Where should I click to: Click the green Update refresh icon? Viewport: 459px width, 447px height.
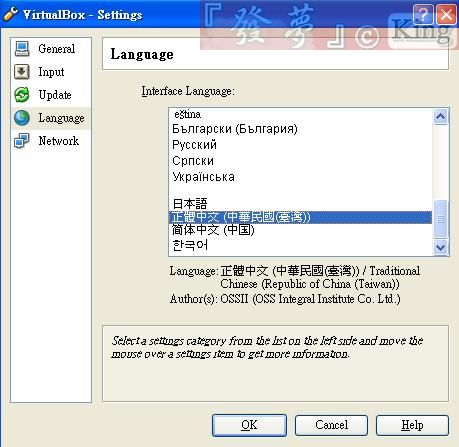click(22, 95)
